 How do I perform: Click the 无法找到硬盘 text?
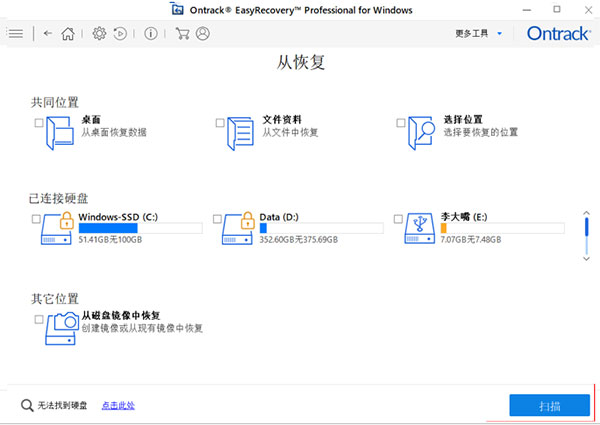click(x=62, y=405)
